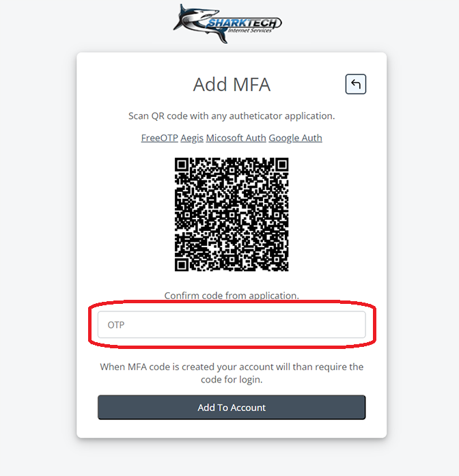Click the Add To Account button
The image size is (459, 476).
pyautogui.click(x=232, y=408)
